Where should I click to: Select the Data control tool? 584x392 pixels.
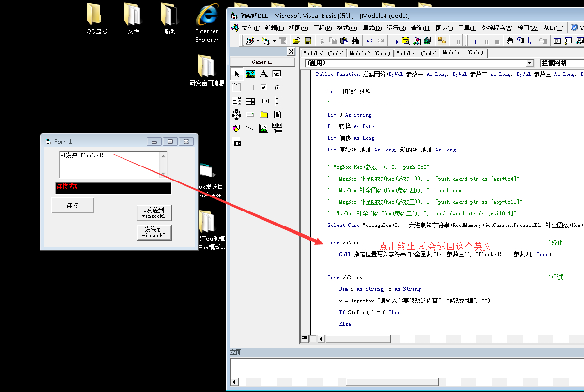tap(277, 128)
